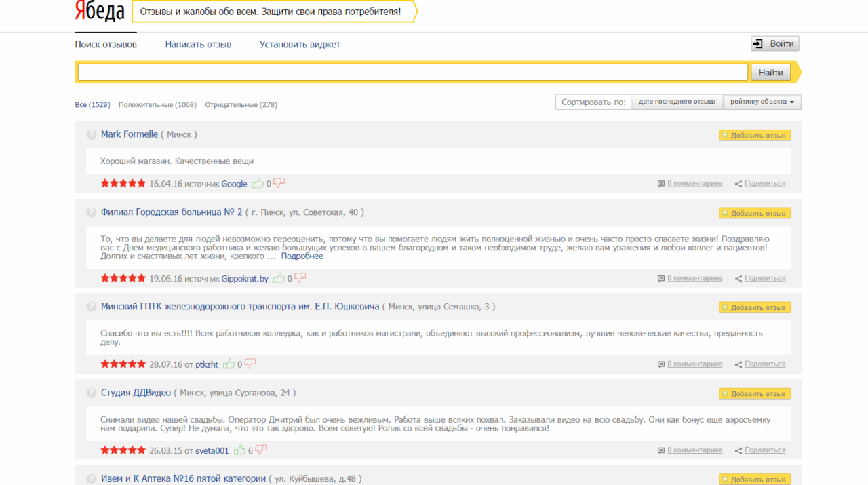
Task: Click the Ябеда logo
Action: coord(100,12)
